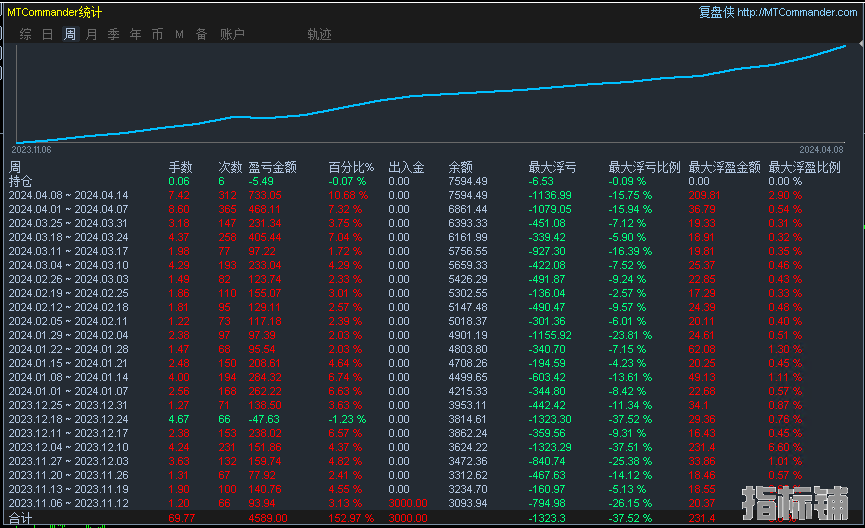Select the 周 weekly tab
865x528 pixels.
[69, 34]
